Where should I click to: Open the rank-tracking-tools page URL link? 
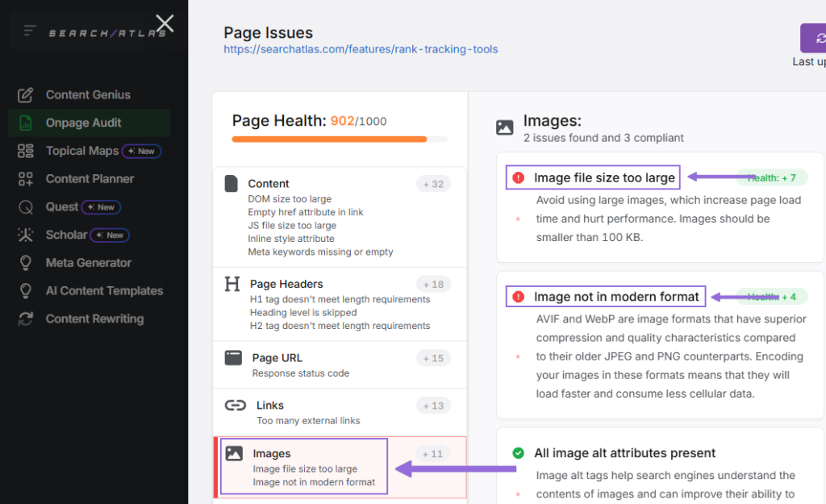(x=361, y=49)
